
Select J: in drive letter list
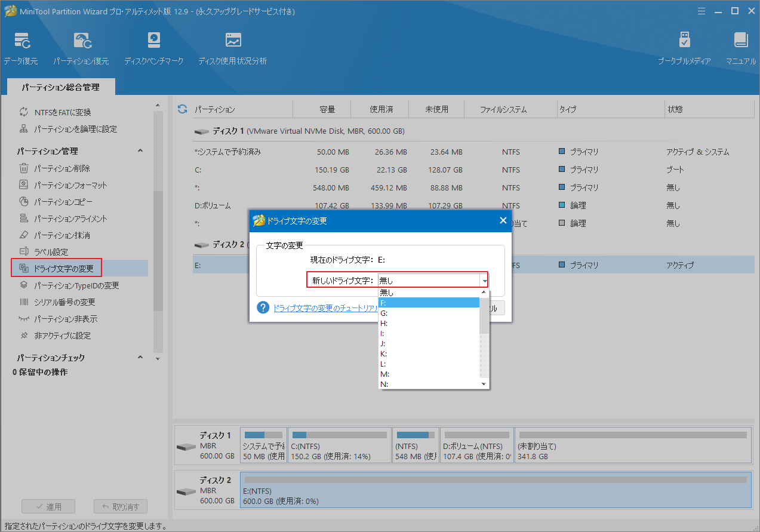[x=429, y=343]
